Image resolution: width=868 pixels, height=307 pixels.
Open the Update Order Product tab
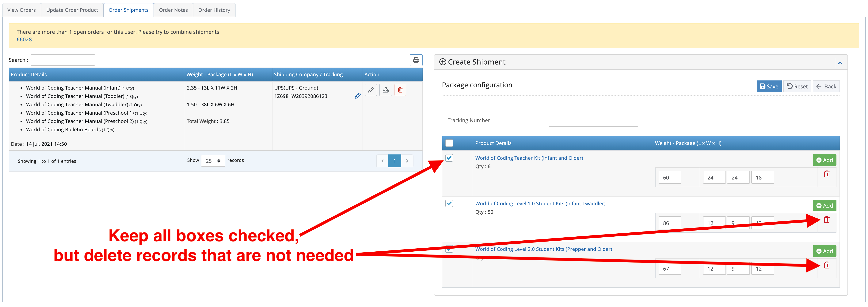click(72, 10)
